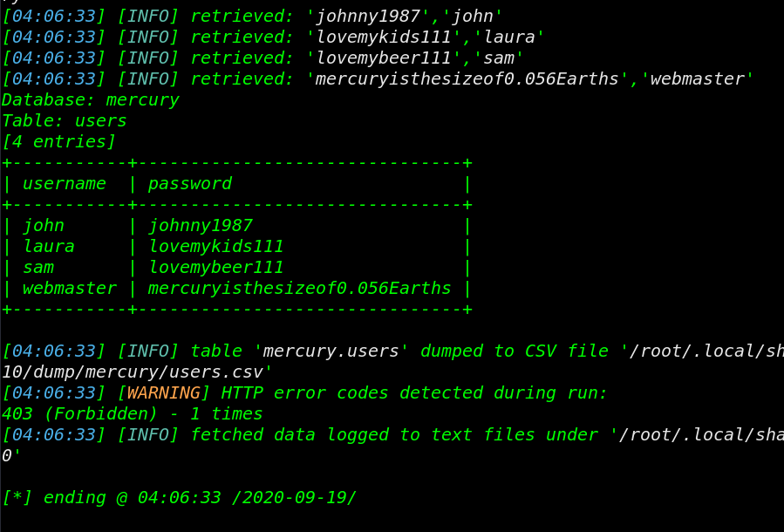The width and height of the screenshot is (784, 532).
Task: Click the 'password' column header
Action: 190,184
